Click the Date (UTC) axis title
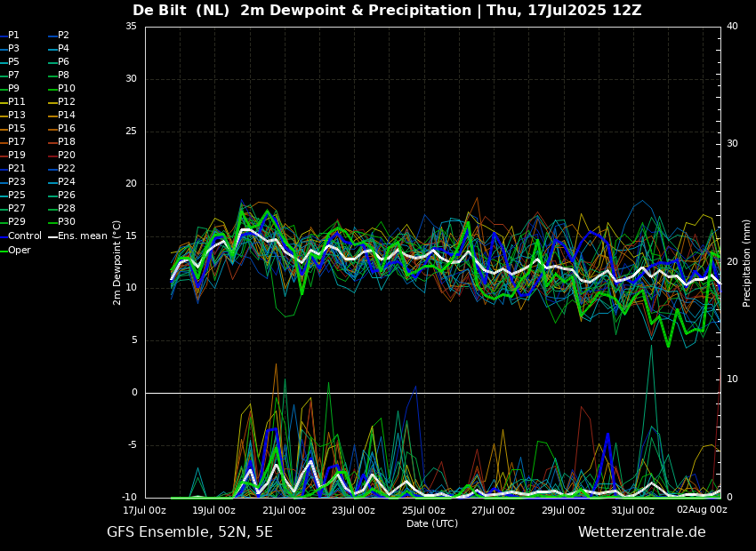 click(432, 524)
